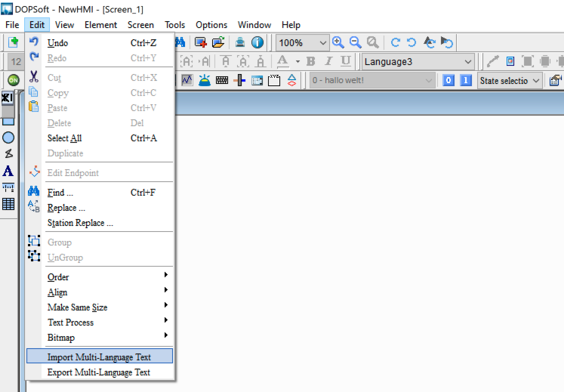Click the rotate clockwise icon

[x=396, y=42]
